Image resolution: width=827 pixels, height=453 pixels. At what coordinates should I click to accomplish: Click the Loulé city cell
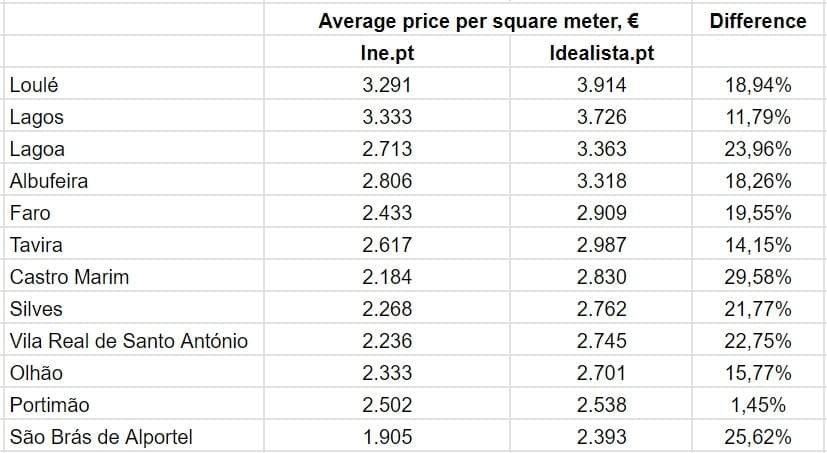34,85
